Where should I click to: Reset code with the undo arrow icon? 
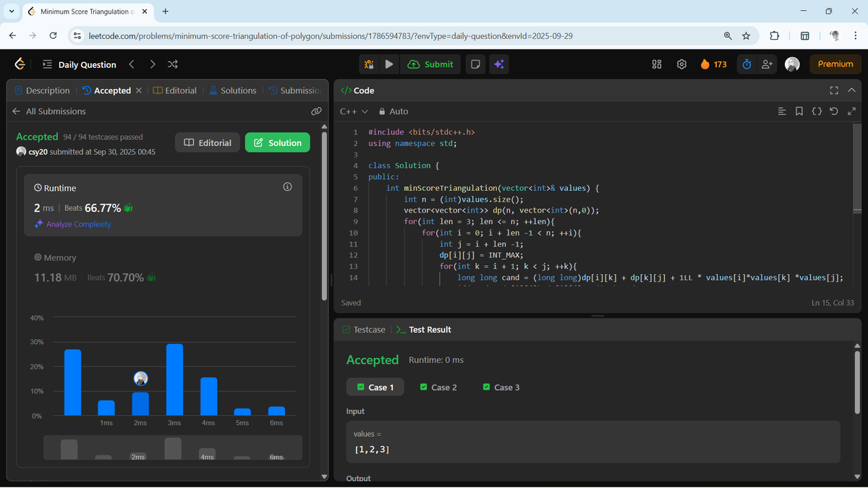point(834,111)
